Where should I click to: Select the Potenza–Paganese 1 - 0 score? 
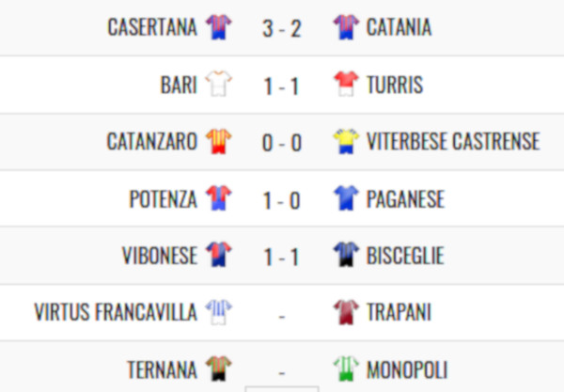(x=281, y=199)
